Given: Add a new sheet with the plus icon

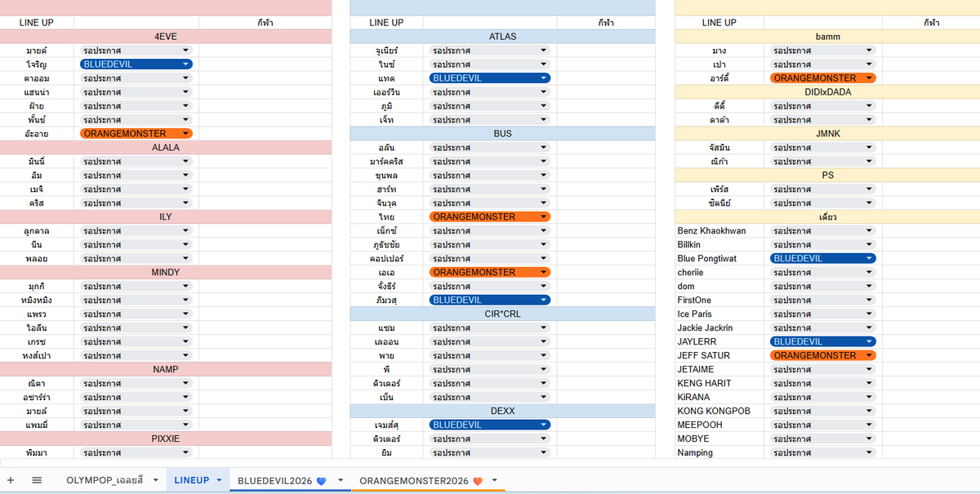Looking at the screenshot, I should coord(11,480).
